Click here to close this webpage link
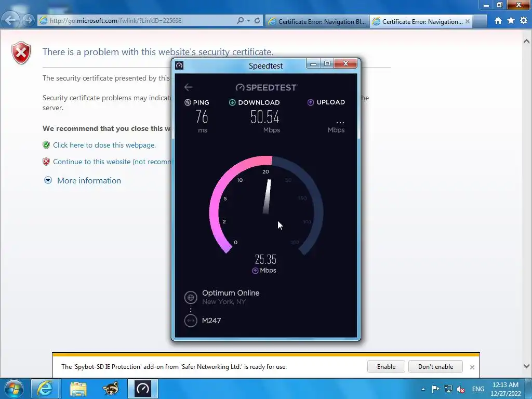 tap(104, 145)
